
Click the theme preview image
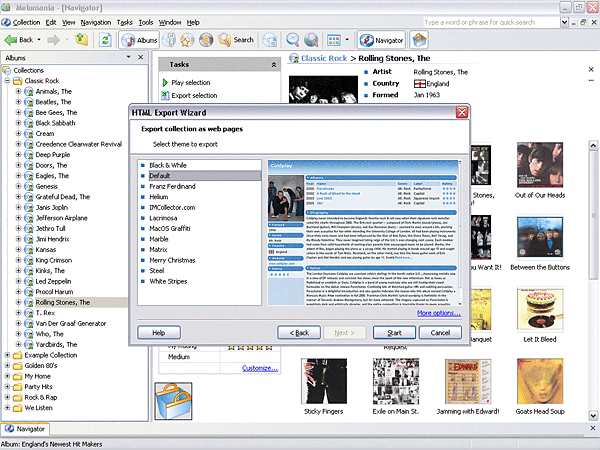pos(363,233)
